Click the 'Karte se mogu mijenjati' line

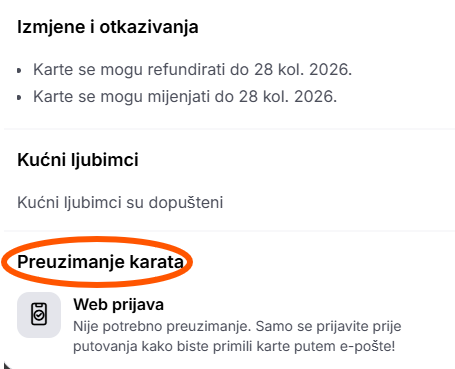pyautogui.click(x=185, y=97)
